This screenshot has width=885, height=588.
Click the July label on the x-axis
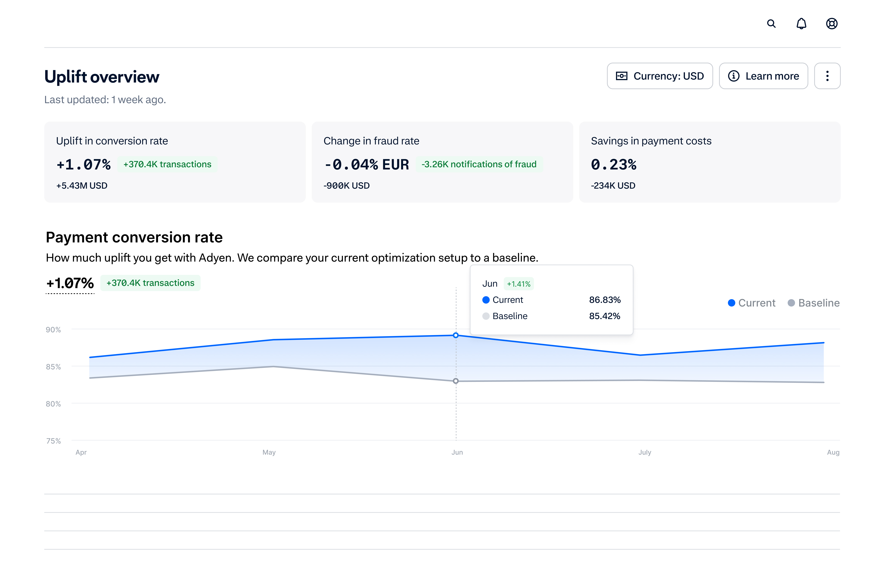(644, 452)
